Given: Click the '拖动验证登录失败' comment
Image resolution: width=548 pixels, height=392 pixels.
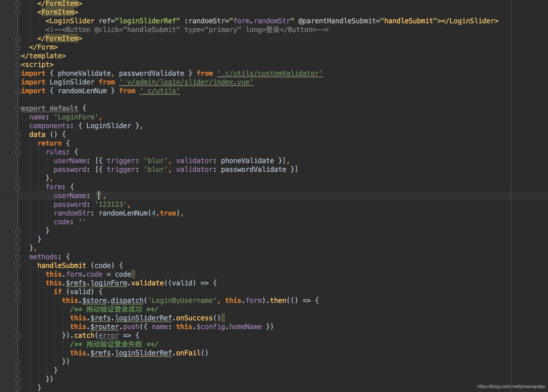Looking at the screenshot, I should pyautogui.click(x=114, y=344).
